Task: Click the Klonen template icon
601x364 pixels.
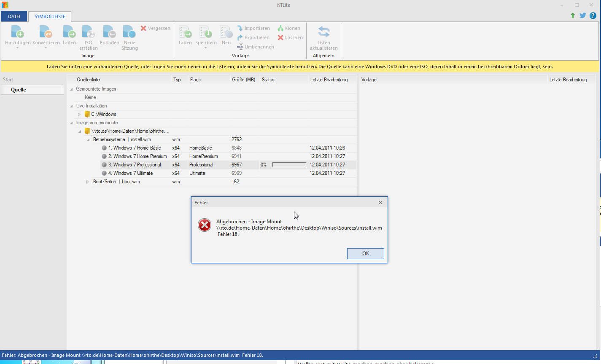Action: click(280, 28)
